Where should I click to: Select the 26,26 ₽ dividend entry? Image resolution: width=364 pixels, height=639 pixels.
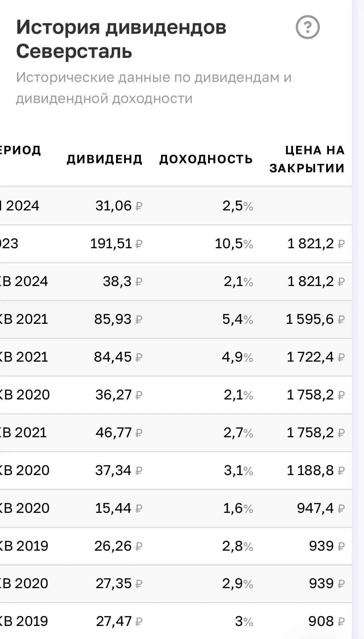click(118, 546)
